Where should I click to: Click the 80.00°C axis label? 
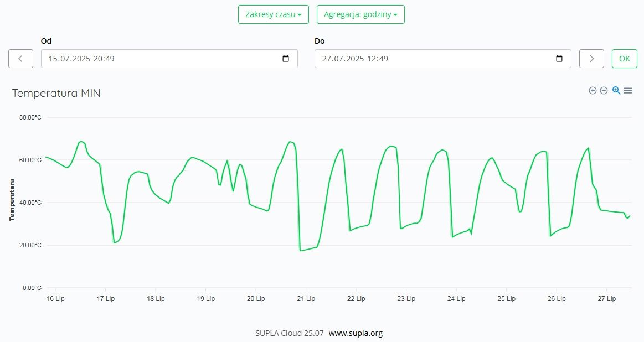(30, 117)
